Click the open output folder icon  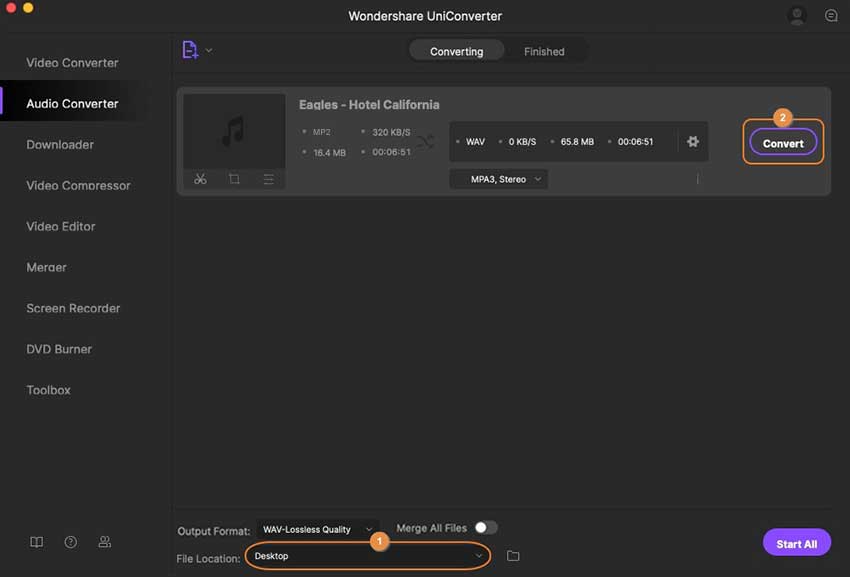(x=513, y=556)
